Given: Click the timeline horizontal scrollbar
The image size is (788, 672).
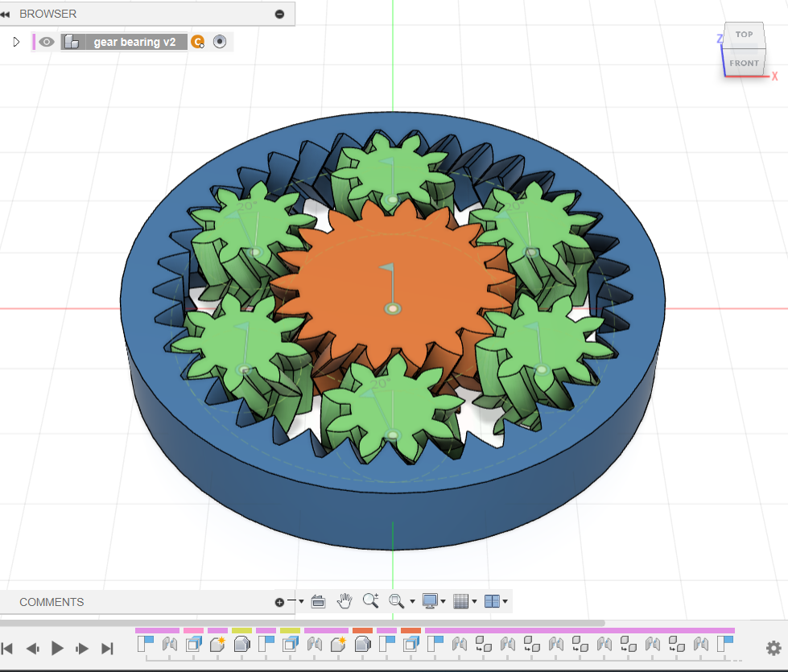Looking at the screenshot, I should (x=302, y=623).
